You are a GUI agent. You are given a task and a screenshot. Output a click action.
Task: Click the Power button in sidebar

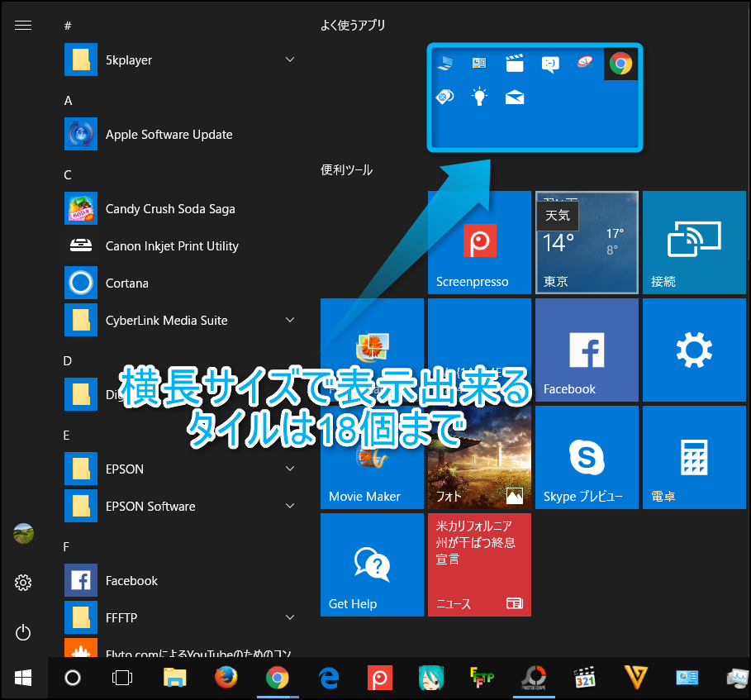click(x=23, y=633)
